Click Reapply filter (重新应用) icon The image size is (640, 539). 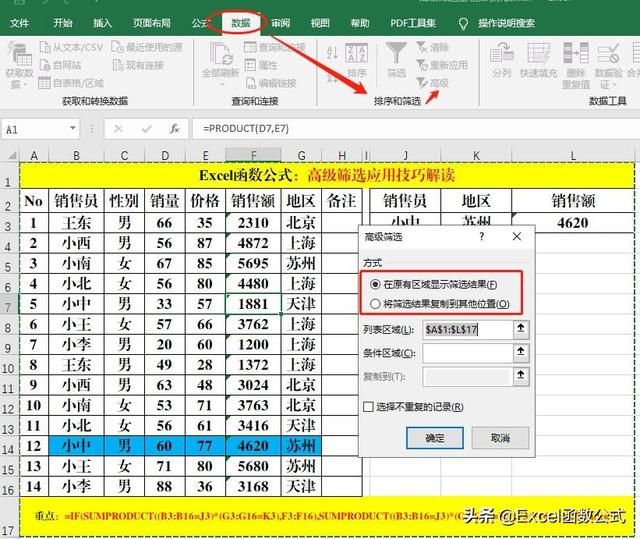tap(422, 65)
